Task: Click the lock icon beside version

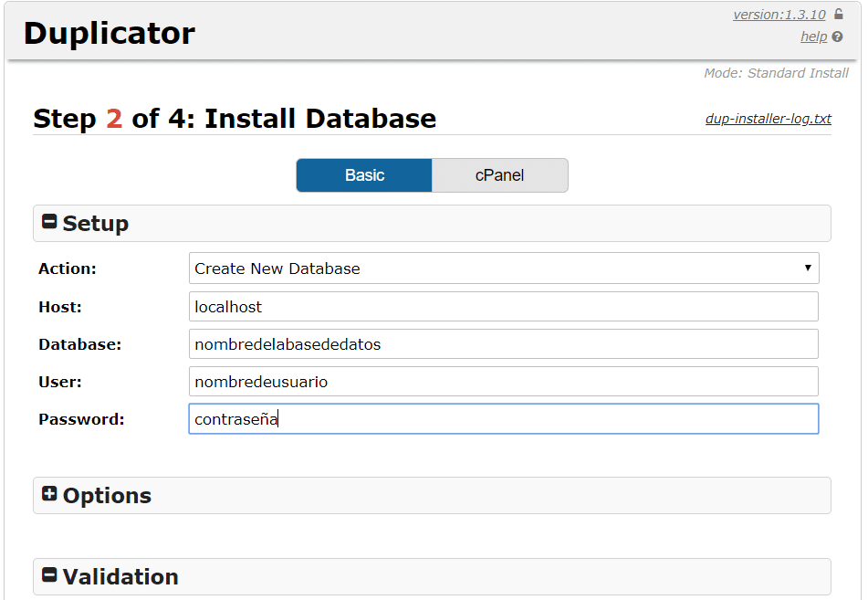Action: [x=839, y=14]
